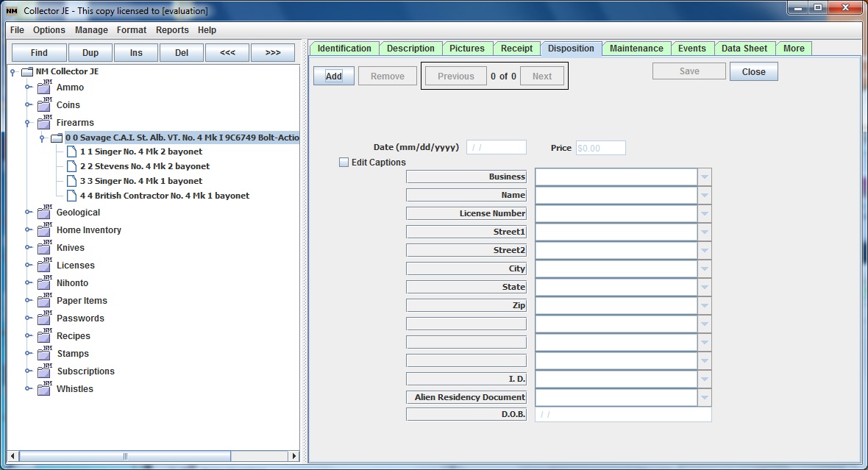Switch to the Maintenance tab
This screenshot has width=868, height=470.
pos(636,49)
